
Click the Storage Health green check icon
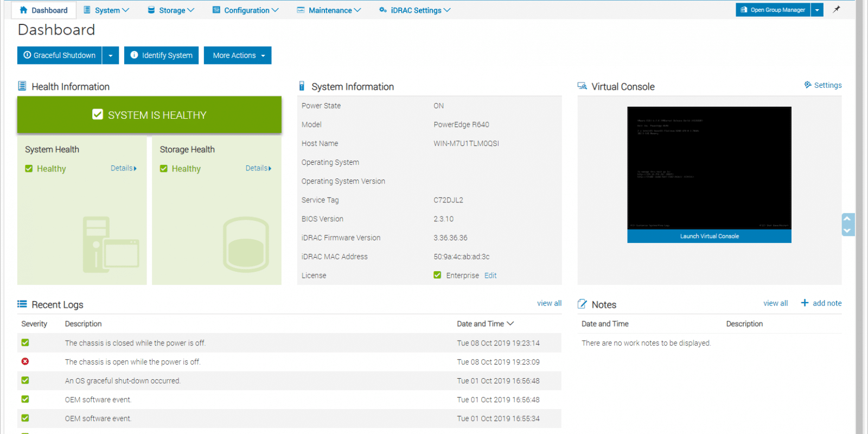coord(164,169)
